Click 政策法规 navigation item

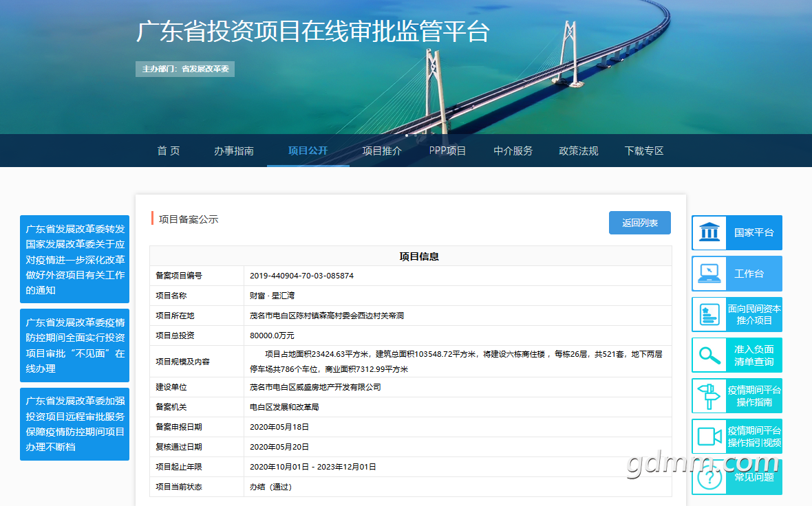579,151
